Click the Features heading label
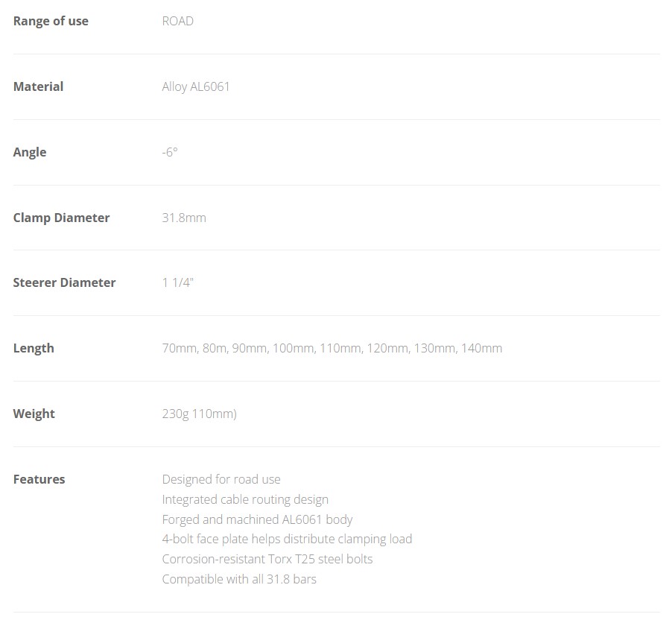This screenshot has height=620, width=672. [x=39, y=479]
